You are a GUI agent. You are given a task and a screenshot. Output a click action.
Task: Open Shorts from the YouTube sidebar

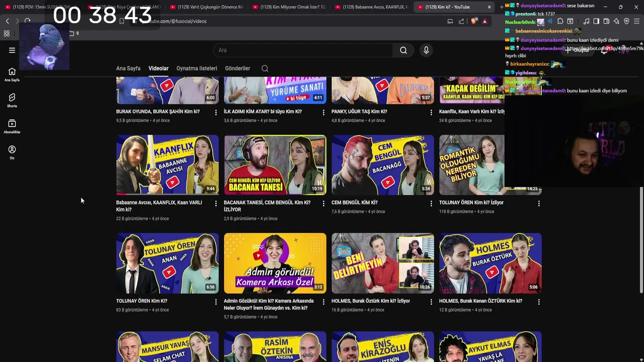point(12,101)
